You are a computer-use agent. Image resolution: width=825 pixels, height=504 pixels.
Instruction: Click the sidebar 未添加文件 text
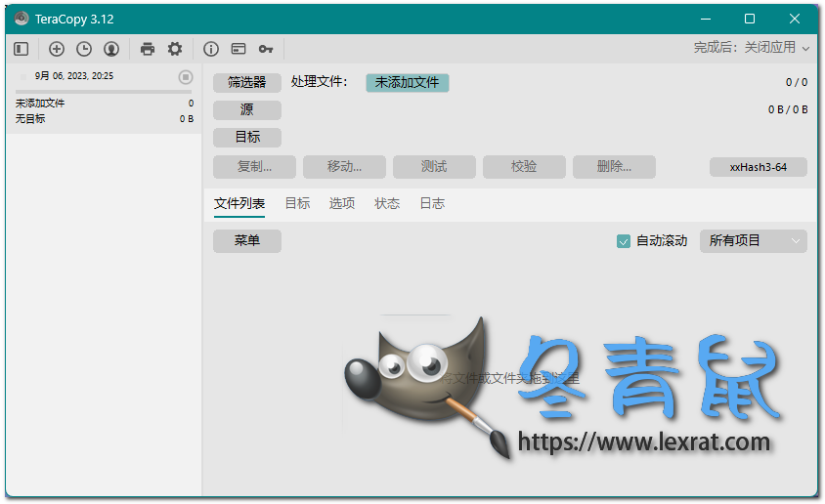coord(40,103)
